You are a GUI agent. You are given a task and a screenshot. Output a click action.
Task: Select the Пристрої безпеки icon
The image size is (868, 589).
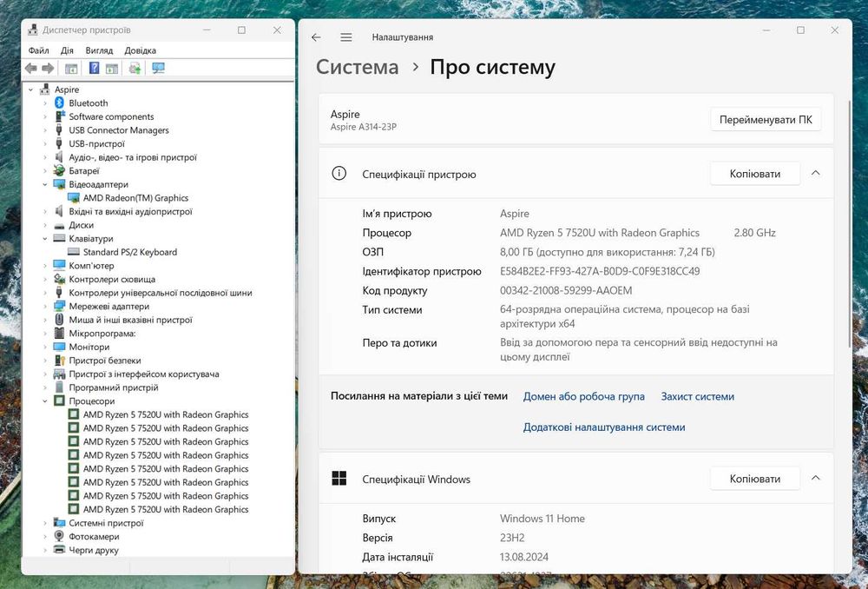pyautogui.click(x=59, y=361)
